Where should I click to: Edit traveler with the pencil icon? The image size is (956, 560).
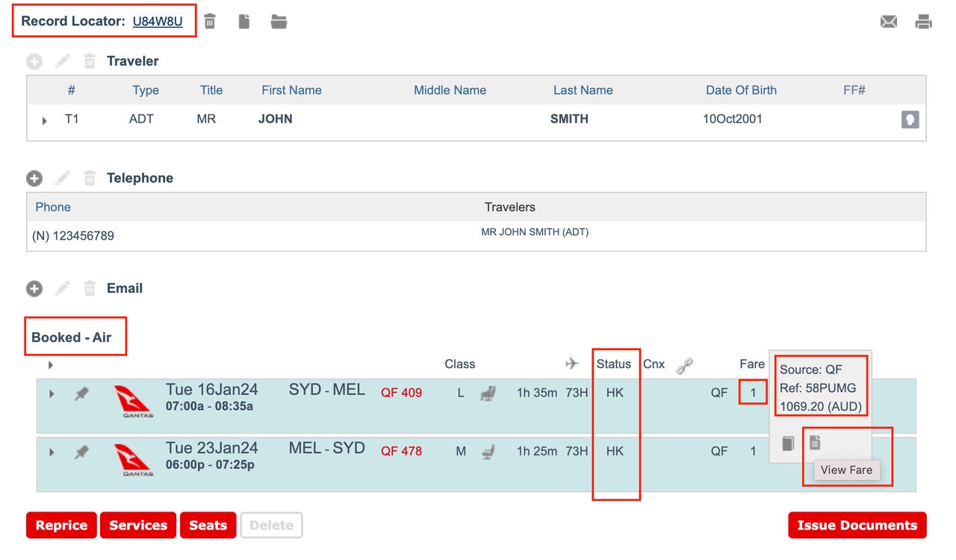63,60
